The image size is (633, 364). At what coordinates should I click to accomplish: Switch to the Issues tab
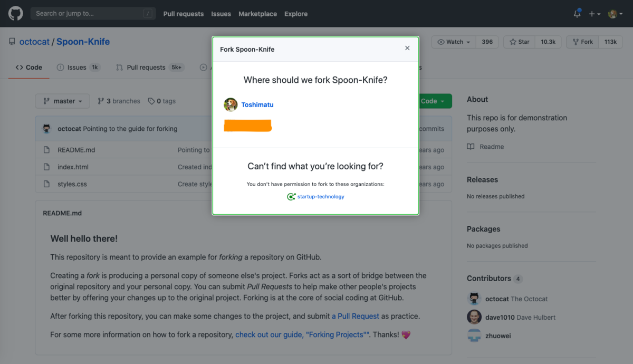[78, 68]
